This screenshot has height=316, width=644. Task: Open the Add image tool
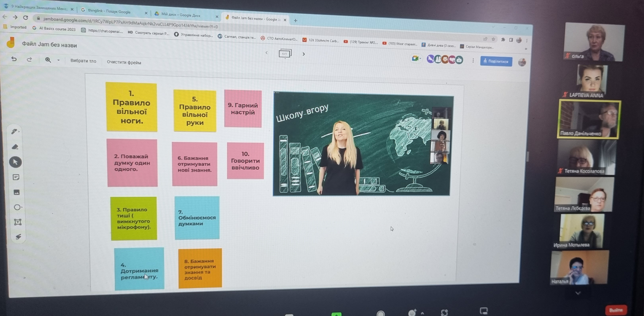pyautogui.click(x=17, y=192)
